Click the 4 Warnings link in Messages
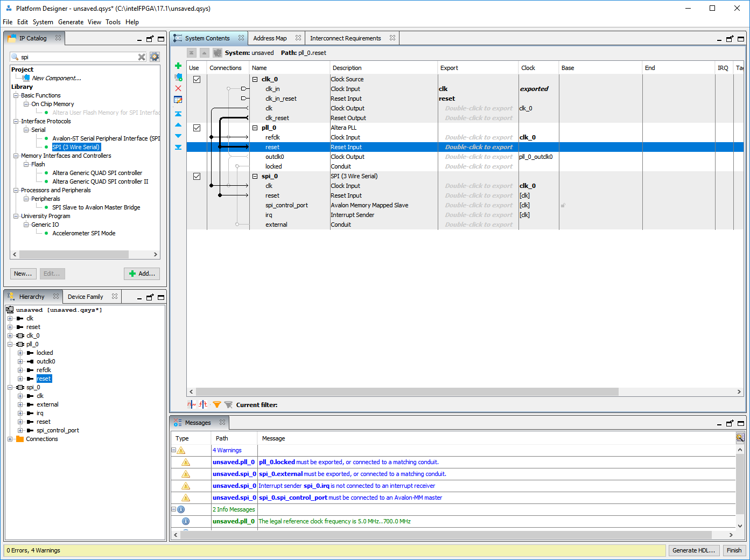Viewport: 750px width, 560px height. (x=227, y=450)
